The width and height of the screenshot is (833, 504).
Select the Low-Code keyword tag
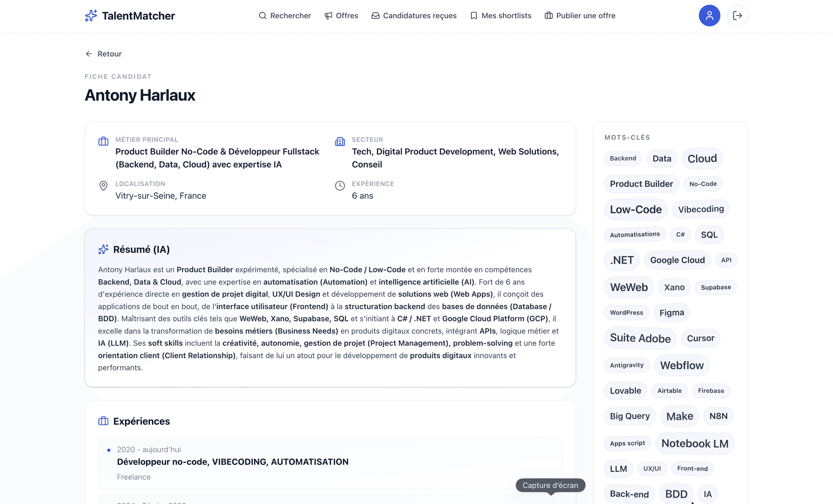[x=636, y=209]
